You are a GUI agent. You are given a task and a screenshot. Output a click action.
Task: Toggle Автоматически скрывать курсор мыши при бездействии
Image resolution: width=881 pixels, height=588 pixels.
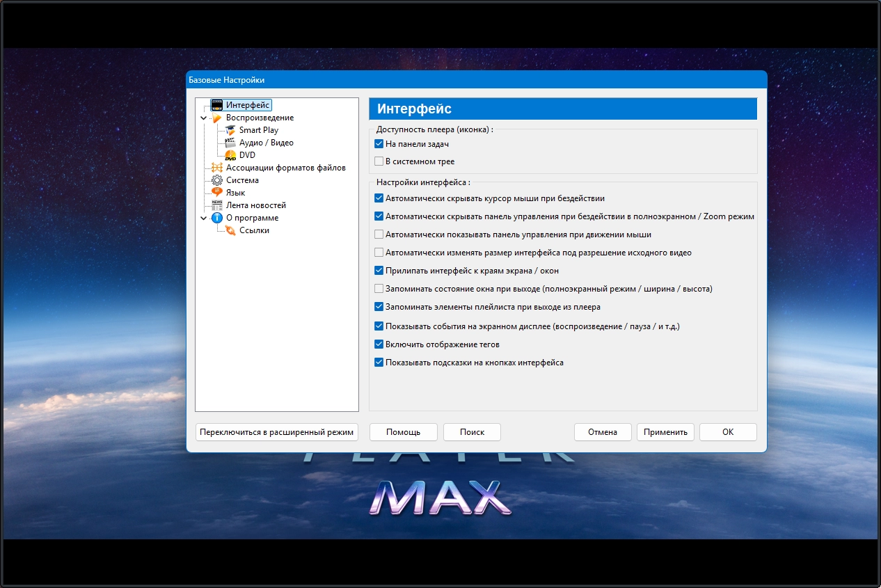379,198
